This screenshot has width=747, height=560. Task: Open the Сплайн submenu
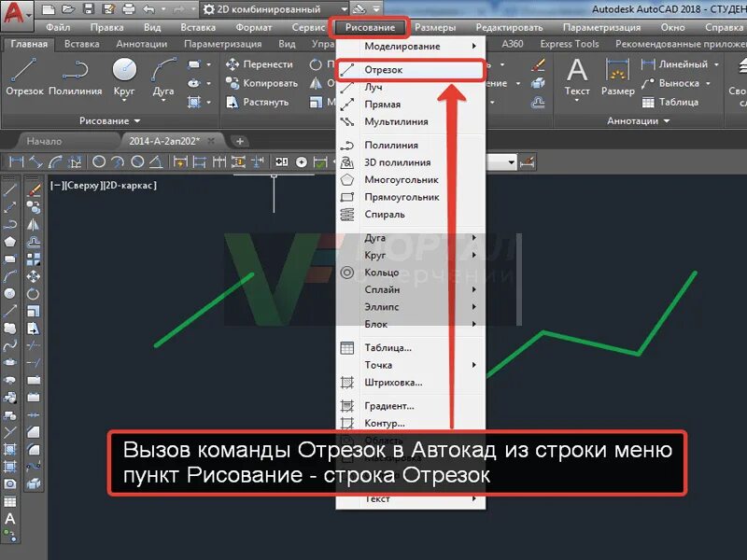[411, 289]
